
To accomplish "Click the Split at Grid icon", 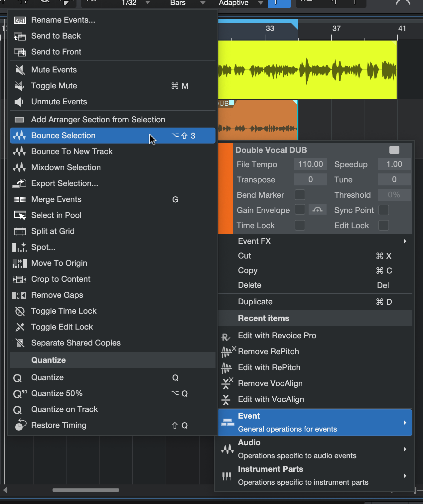I will click(20, 231).
